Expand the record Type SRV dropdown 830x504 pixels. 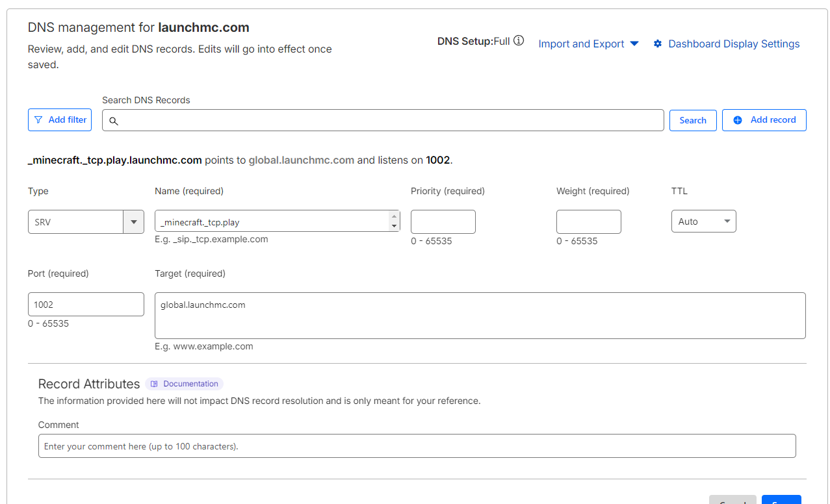(133, 222)
